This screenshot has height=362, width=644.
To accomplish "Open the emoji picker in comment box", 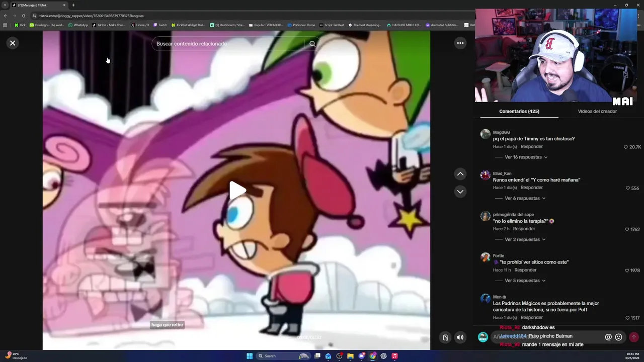I will tap(619, 337).
